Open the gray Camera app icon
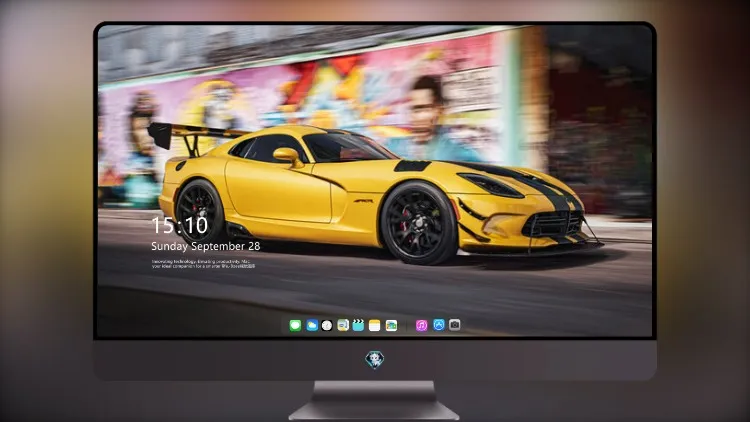 (454, 325)
